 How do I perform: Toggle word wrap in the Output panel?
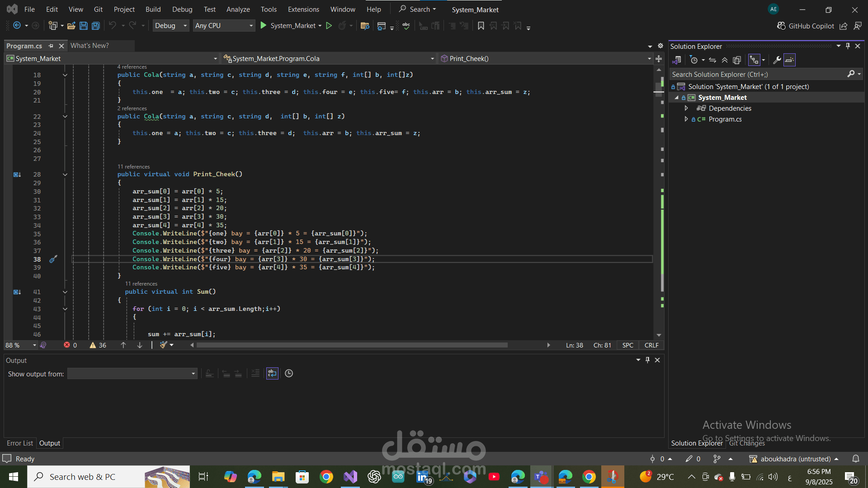272,373
